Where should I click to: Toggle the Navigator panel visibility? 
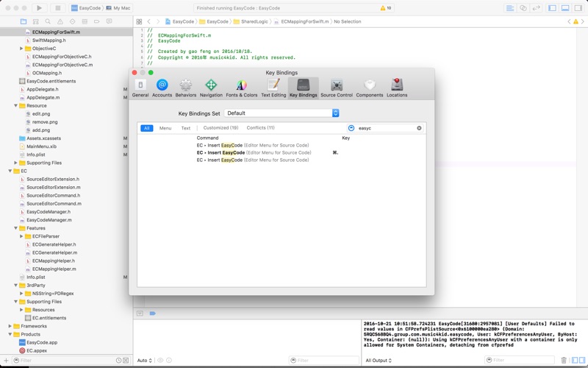[x=553, y=8]
